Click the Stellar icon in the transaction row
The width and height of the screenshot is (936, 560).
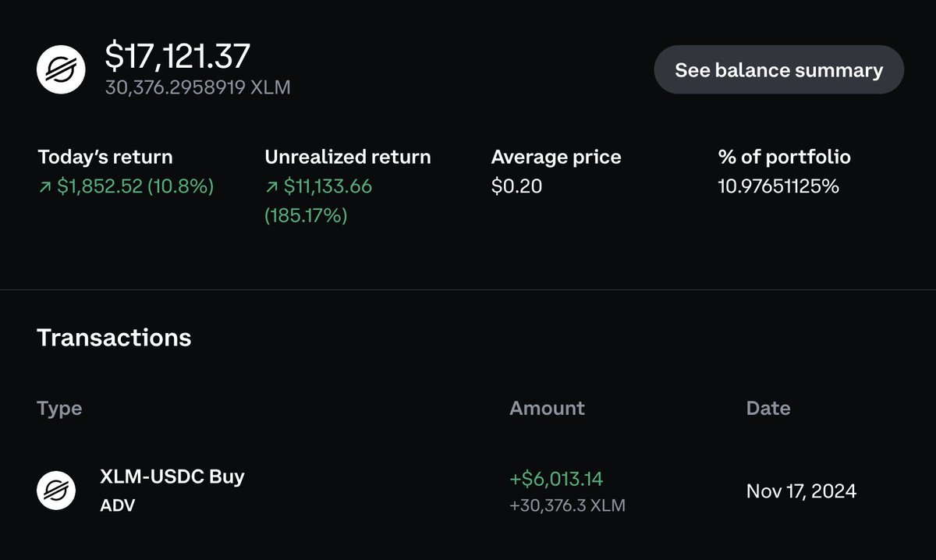(x=56, y=491)
